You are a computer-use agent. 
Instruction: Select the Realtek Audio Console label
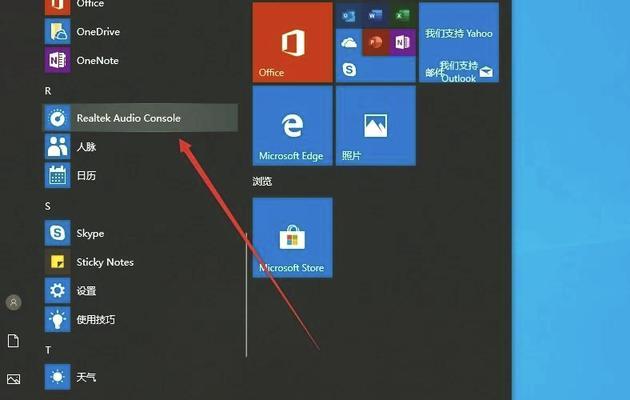pyautogui.click(x=129, y=118)
